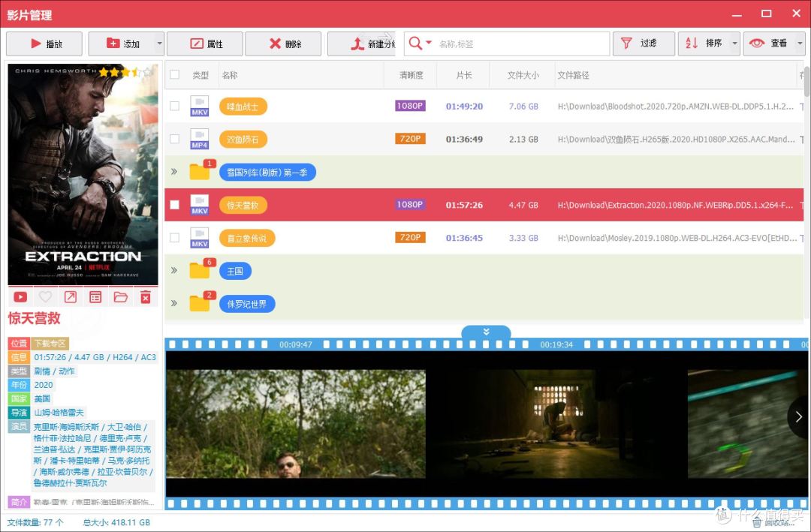
Task: Click the 过滤 filter button
Action: click(644, 44)
